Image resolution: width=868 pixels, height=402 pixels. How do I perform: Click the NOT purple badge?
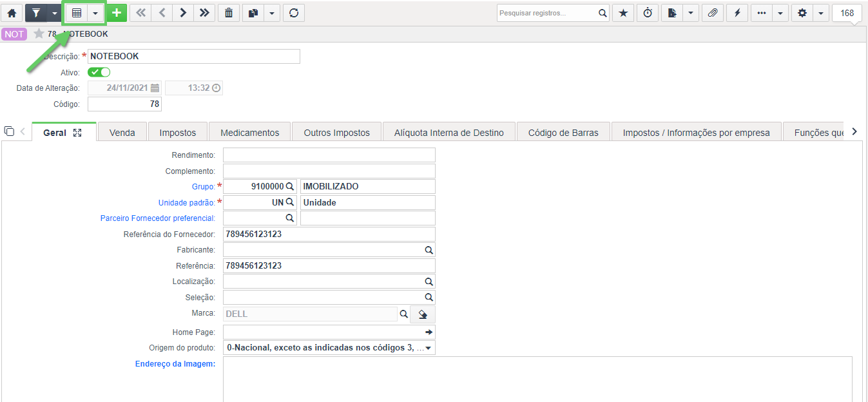(14, 34)
